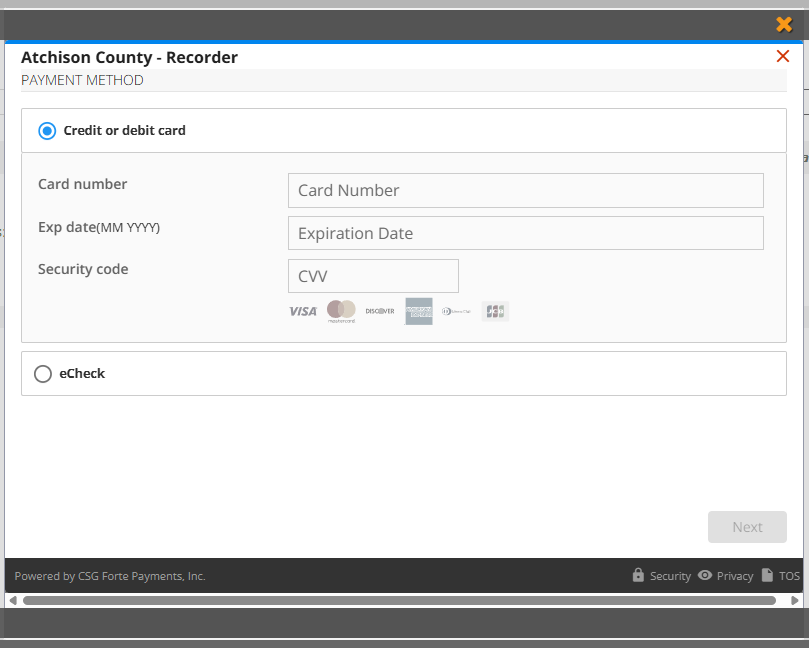Choose the eCheck payment option

point(43,373)
